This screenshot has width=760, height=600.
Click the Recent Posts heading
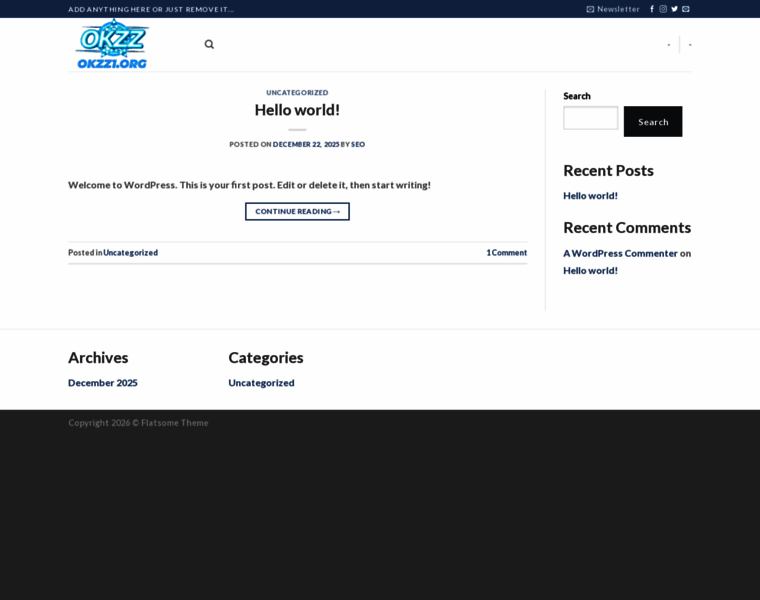608,171
